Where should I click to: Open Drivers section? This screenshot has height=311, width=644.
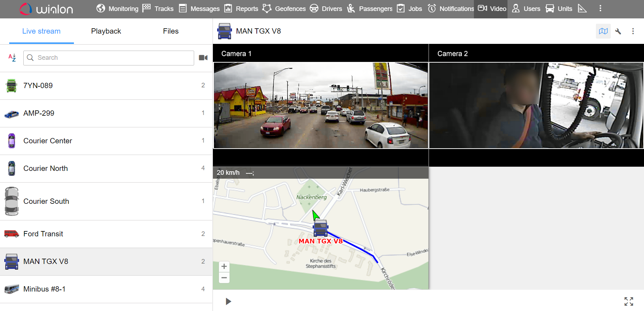click(x=326, y=8)
